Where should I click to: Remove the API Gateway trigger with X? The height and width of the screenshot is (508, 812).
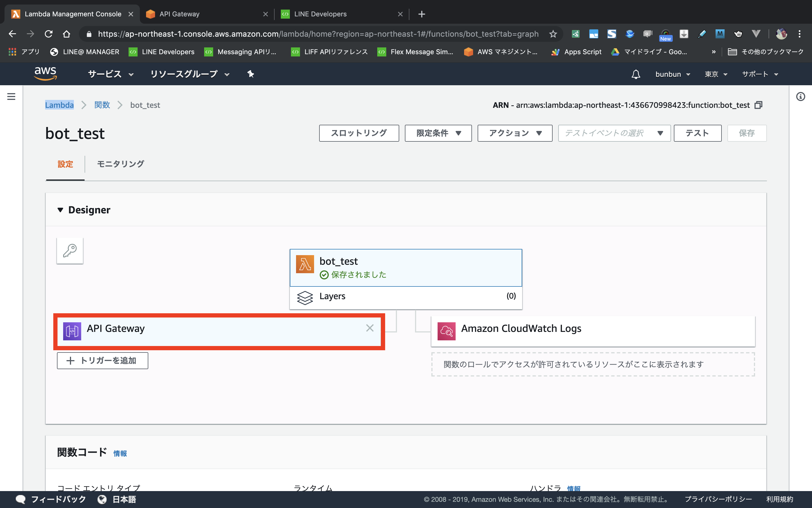coord(370,328)
